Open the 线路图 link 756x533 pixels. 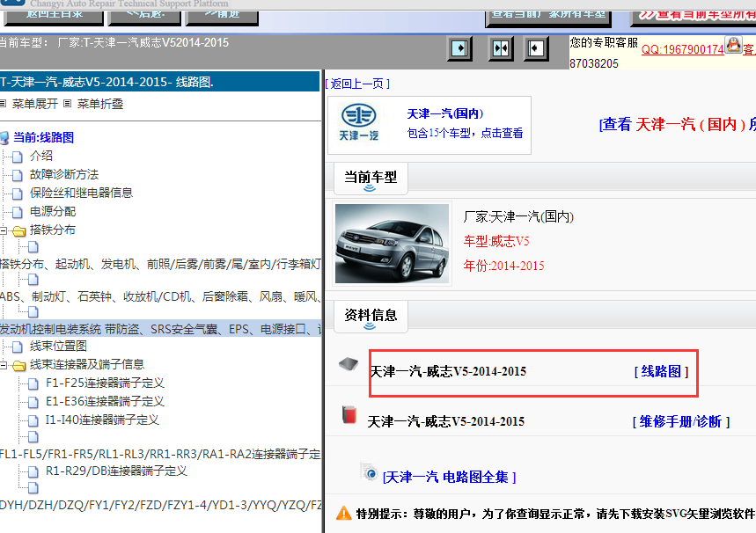point(661,371)
